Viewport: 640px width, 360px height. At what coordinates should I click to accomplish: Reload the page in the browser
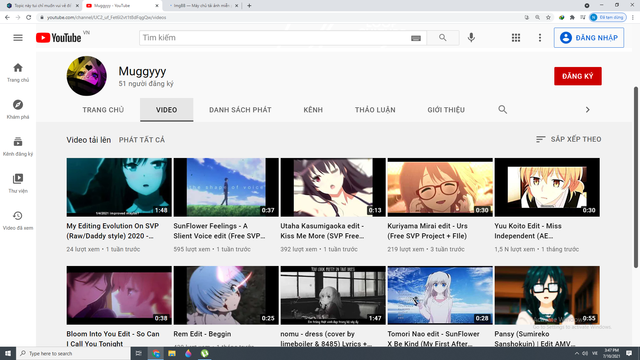point(29,18)
